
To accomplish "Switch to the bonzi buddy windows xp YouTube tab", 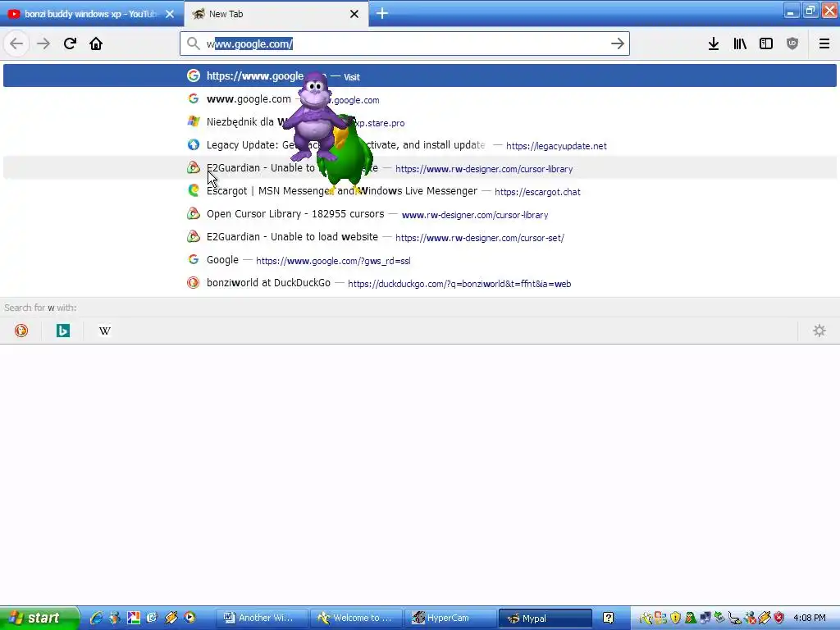I will click(91, 14).
